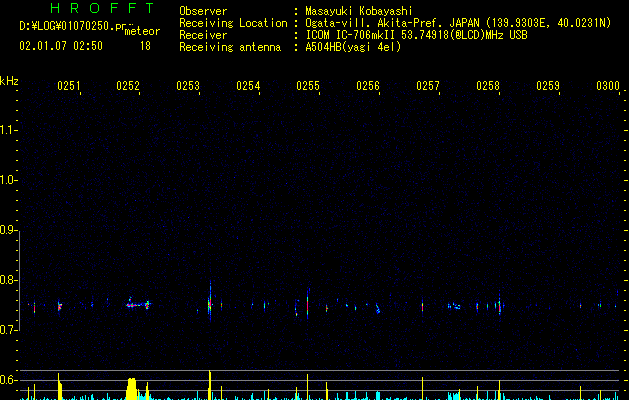Viewport: 629px width, 400px height.
Task: Click the tall vertical echo spike after 0253
Action: [x=210, y=301]
